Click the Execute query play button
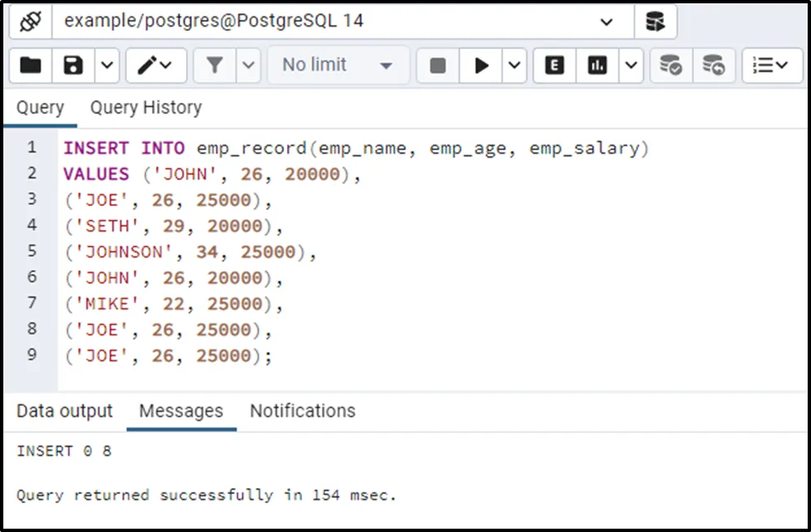Viewport: 811px width, 532px height. [481, 66]
